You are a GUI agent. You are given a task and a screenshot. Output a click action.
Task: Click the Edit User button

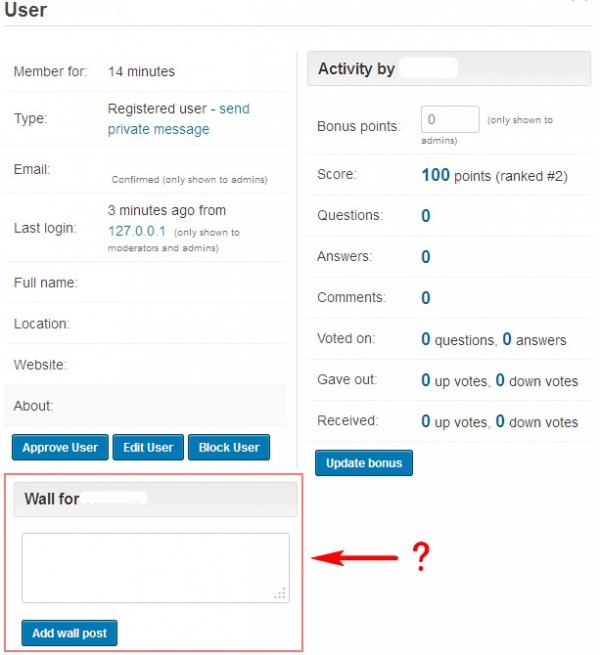click(147, 447)
